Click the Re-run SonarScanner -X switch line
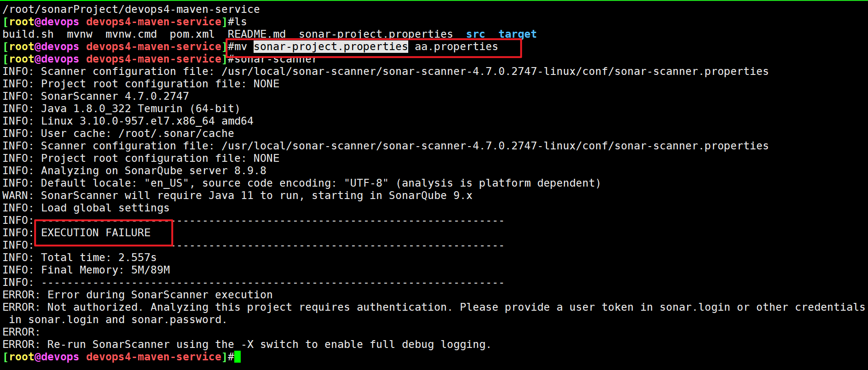Screen dimensions: 868x370 point(247,344)
